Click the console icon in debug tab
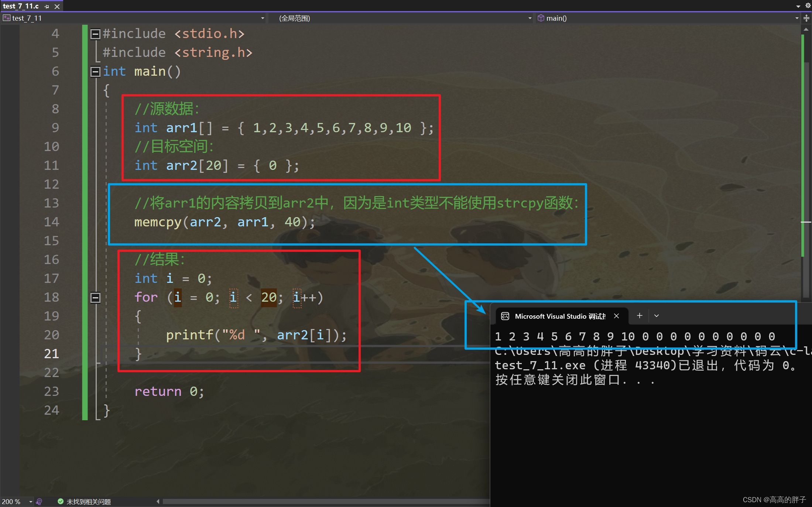Image resolution: width=812 pixels, height=507 pixels. click(x=505, y=316)
